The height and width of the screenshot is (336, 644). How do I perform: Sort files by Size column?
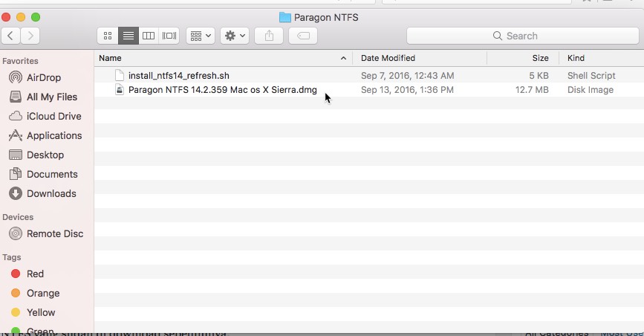[x=540, y=58]
